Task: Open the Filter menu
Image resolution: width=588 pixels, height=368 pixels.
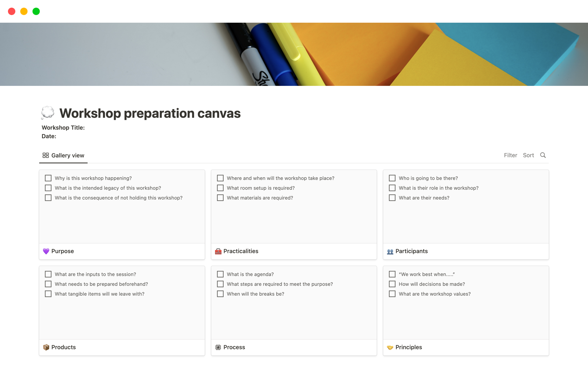Action: tap(510, 155)
